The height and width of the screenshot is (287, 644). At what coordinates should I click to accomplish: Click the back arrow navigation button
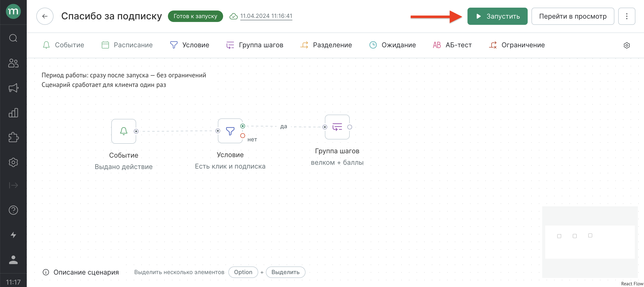pyautogui.click(x=45, y=16)
